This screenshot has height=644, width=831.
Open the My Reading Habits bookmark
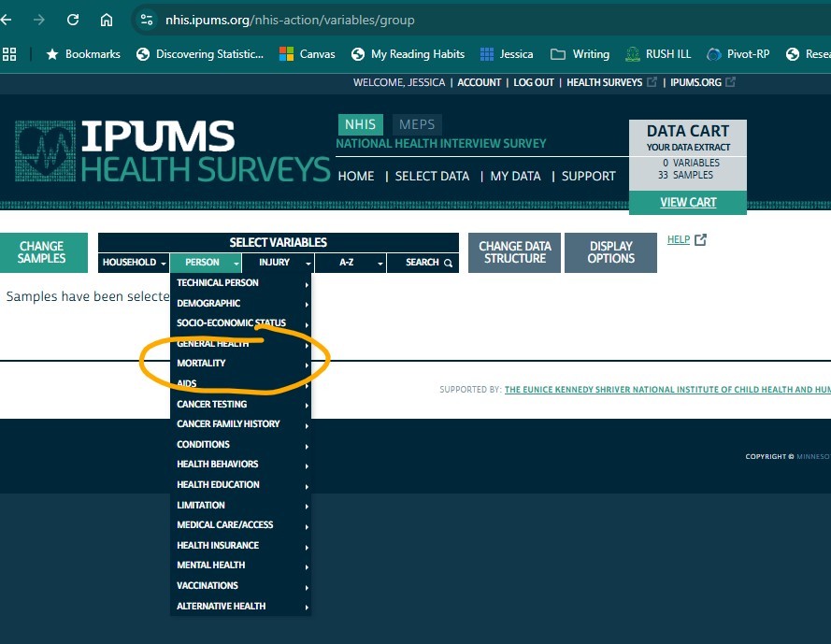(408, 54)
